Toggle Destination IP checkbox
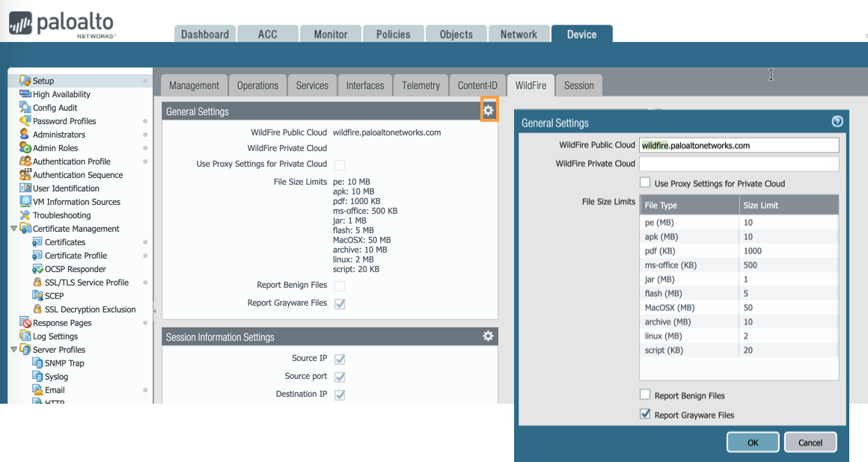The width and height of the screenshot is (868, 462). tap(340, 395)
